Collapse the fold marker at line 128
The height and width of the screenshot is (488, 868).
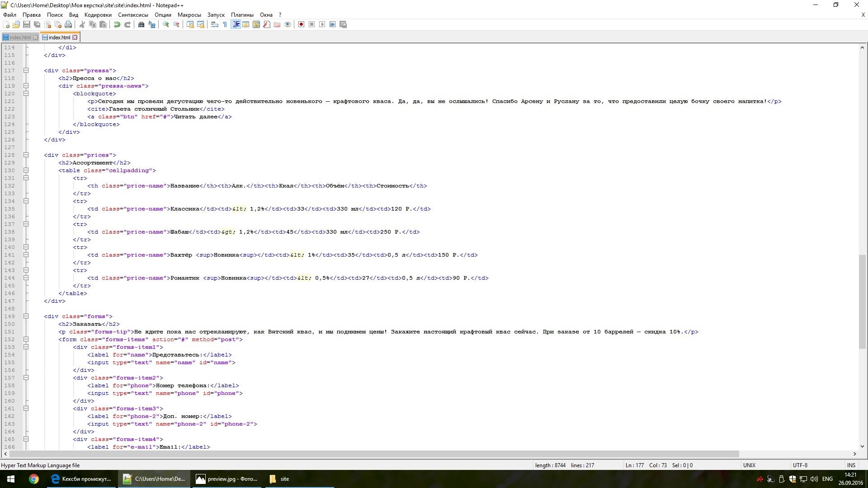coord(26,155)
